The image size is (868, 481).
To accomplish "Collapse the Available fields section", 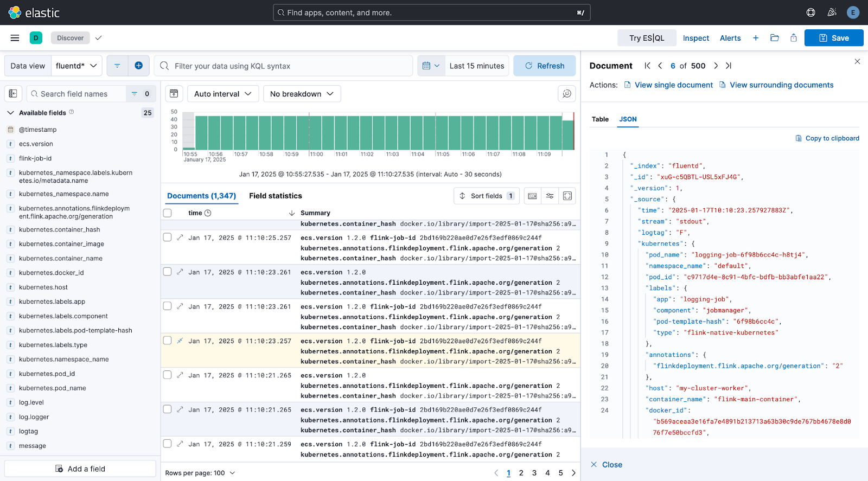I will [x=10, y=113].
